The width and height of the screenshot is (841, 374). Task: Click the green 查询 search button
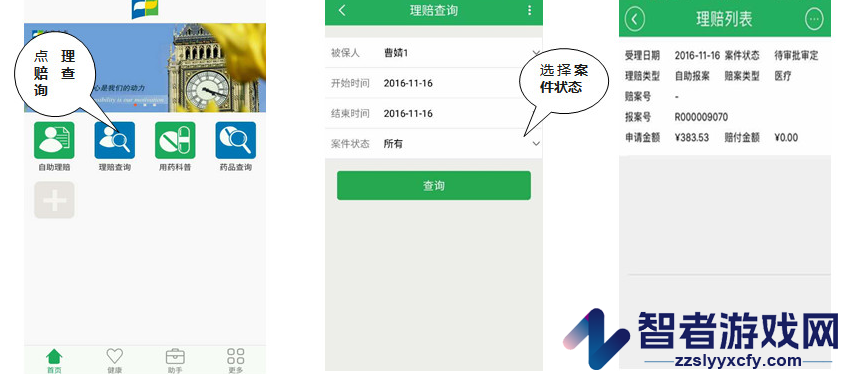[434, 186]
